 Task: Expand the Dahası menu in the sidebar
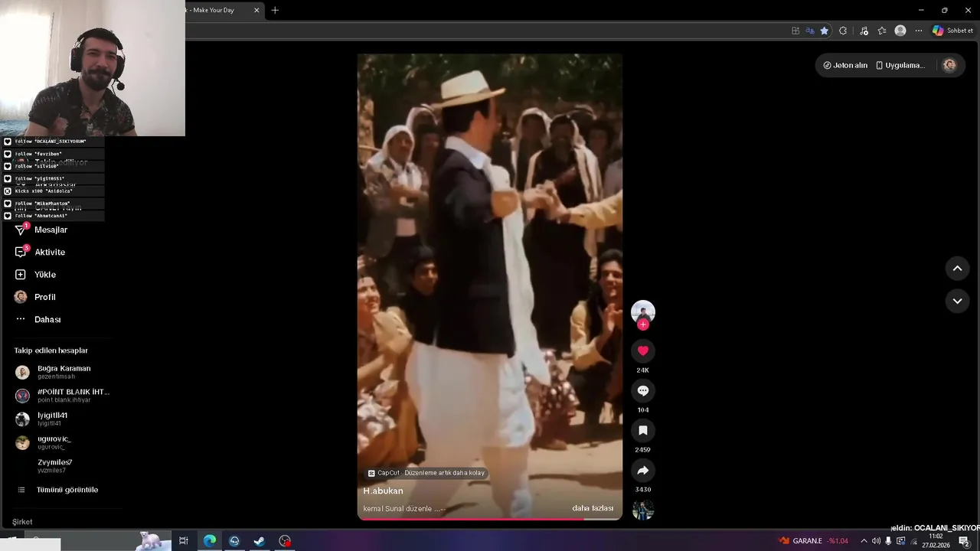[38, 319]
